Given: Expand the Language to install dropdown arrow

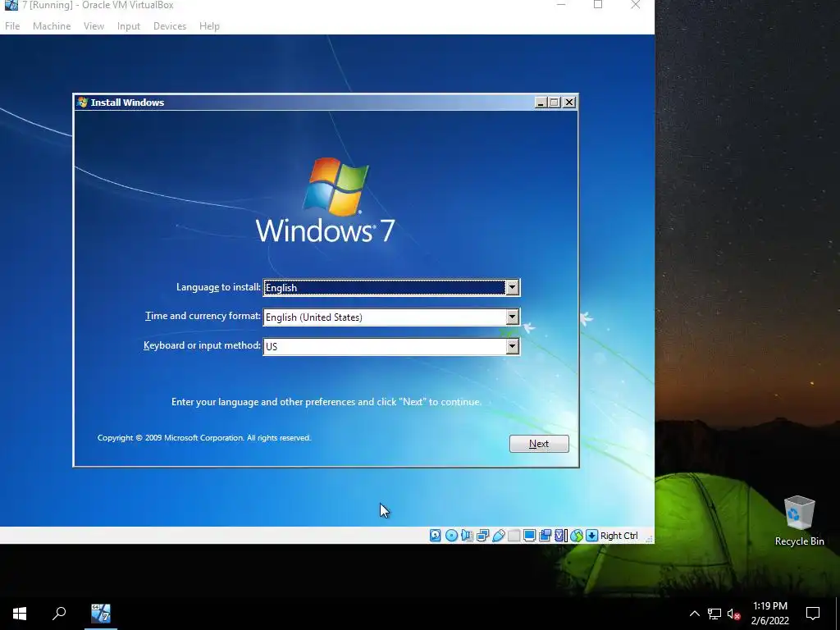Looking at the screenshot, I should (512, 288).
